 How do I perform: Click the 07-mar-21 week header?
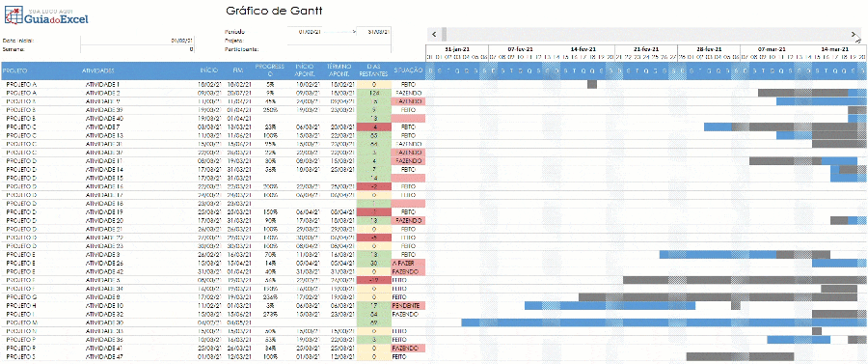pos(772,48)
